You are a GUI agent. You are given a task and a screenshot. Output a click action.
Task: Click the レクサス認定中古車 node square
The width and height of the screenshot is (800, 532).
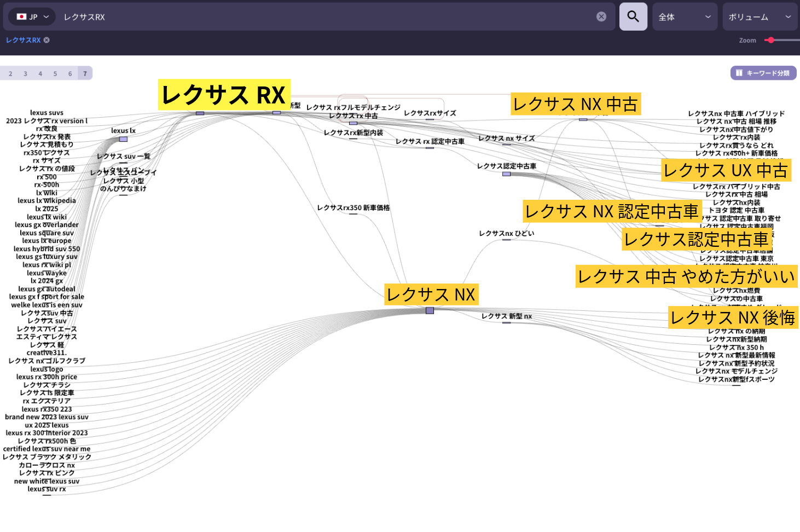pyautogui.click(x=507, y=174)
